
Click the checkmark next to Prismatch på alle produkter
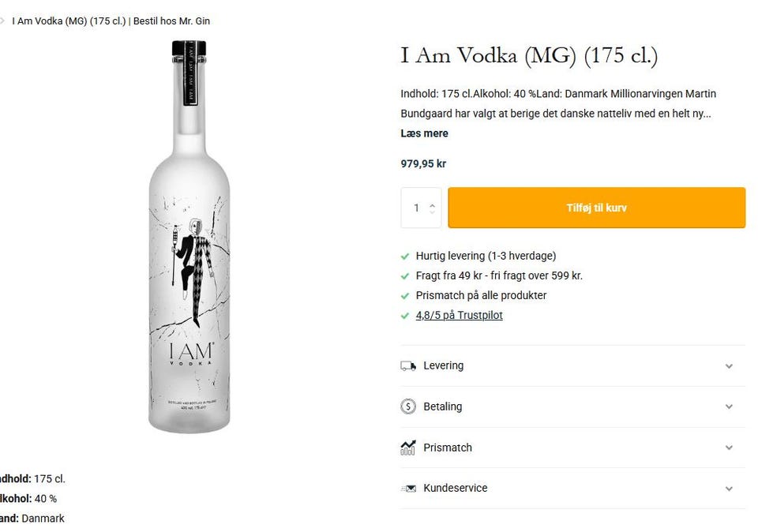(x=406, y=296)
